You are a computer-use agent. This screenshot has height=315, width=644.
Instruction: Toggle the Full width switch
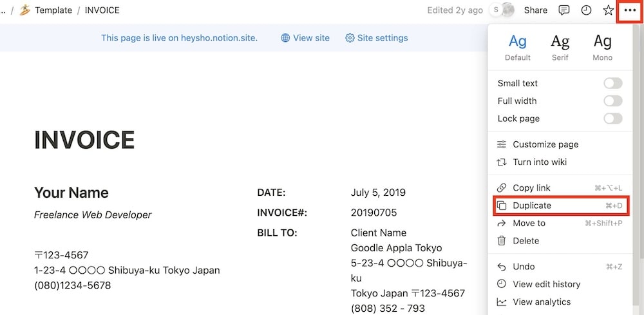click(613, 100)
